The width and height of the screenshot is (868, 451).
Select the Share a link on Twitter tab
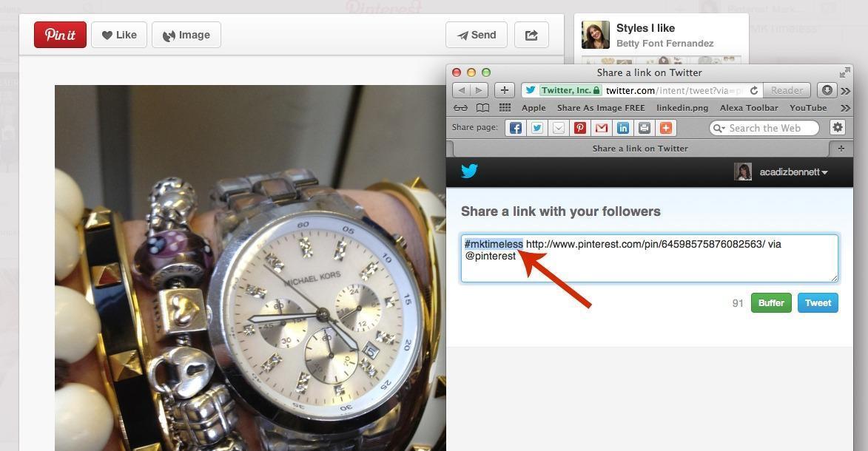[640, 149]
